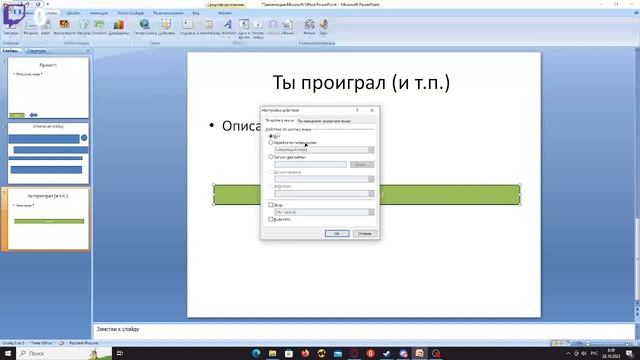Click the Действие (Action) ribbon icon
The width and height of the screenshot is (640, 360).
point(166,27)
